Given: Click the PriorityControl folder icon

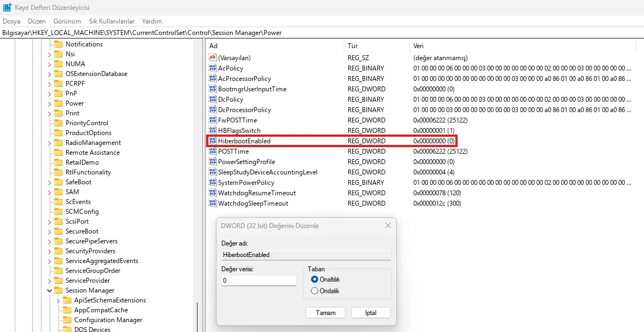Looking at the screenshot, I should (58, 123).
